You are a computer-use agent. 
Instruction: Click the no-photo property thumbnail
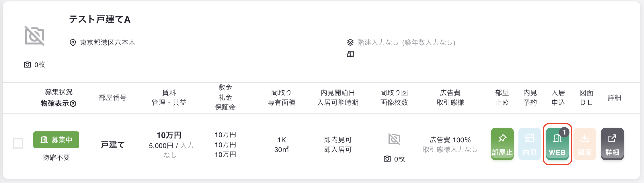34,36
